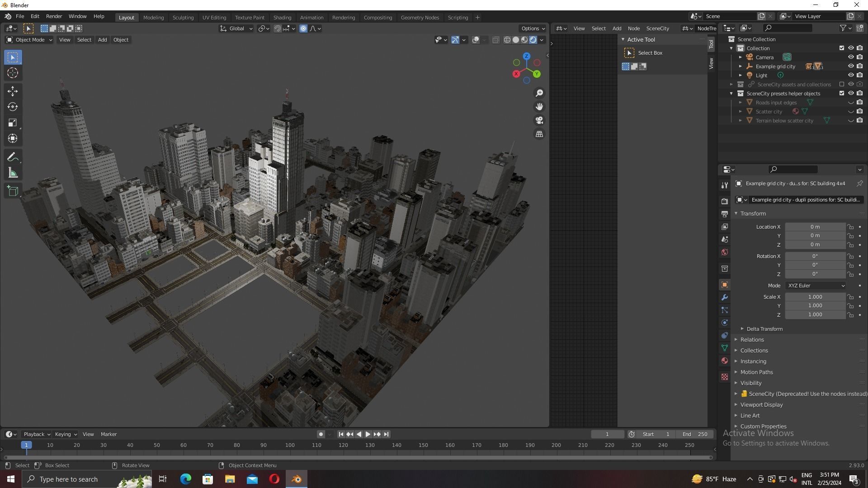Jump to the timeline end frame
This screenshot has width=868, height=488.
[x=386, y=434]
